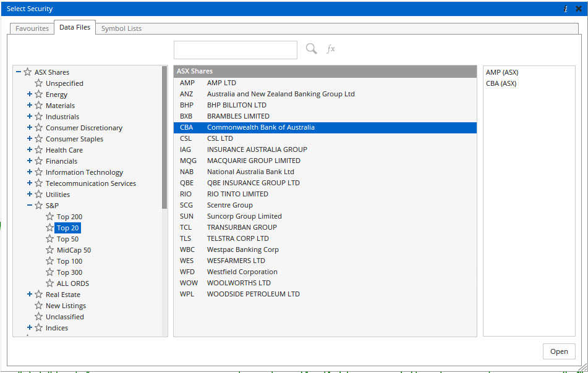The image size is (588, 373).
Task: Star the Top 200 list
Action: tap(50, 217)
